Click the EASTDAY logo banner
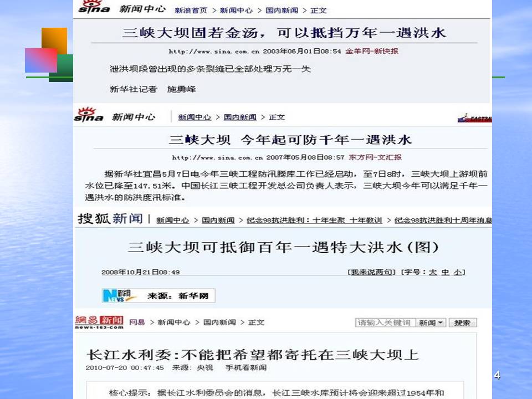Image resolution: width=532 pixels, height=399 pixels. 475,118
